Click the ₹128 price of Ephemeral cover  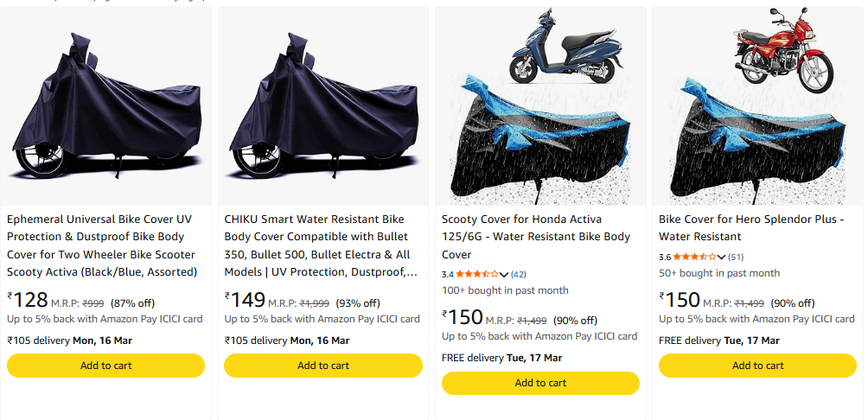click(29, 301)
